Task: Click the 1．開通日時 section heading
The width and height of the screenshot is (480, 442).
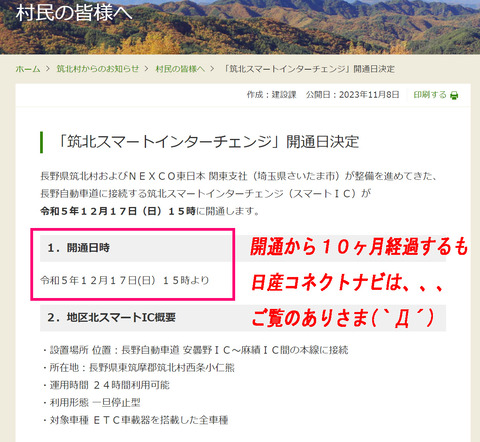Action: click(x=78, y=248)
